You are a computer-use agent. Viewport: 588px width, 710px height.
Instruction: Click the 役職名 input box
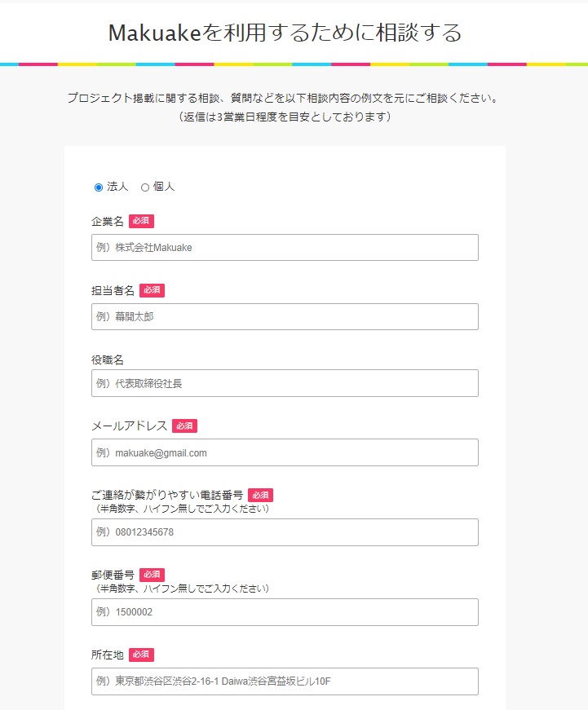pos(285,383)
